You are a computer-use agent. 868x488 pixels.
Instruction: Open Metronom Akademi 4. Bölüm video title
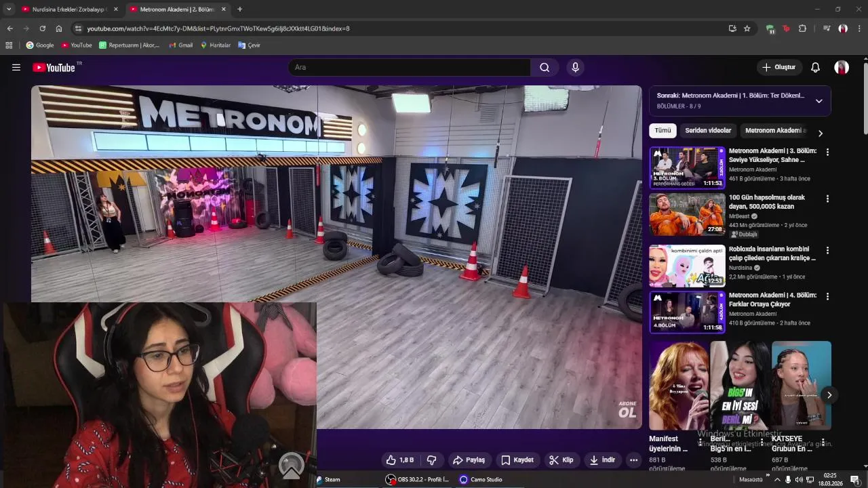point(772,300)
